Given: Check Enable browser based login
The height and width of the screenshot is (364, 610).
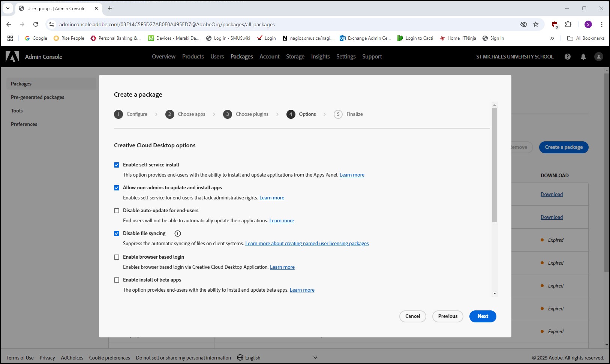Looking at the screenshot, I should [x=117, y=257].
